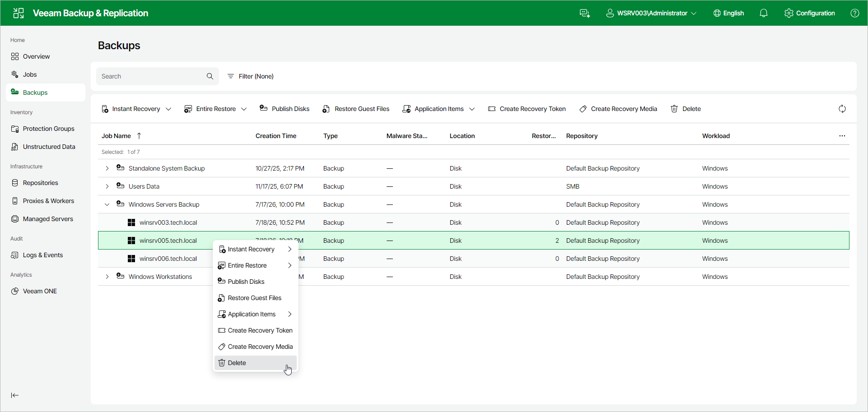Click the Protection Groups icon in sidebar

point(15,129)
